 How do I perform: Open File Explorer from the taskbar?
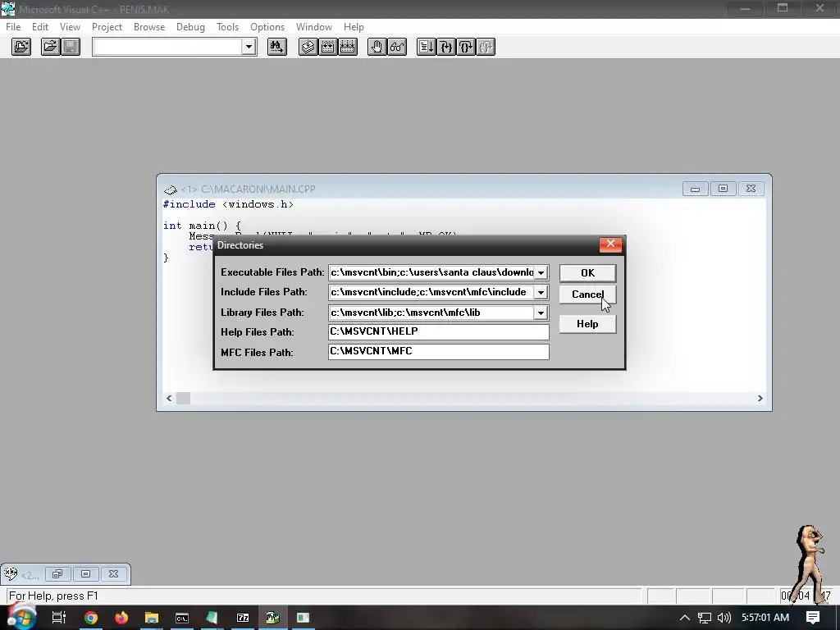[152, 618]
